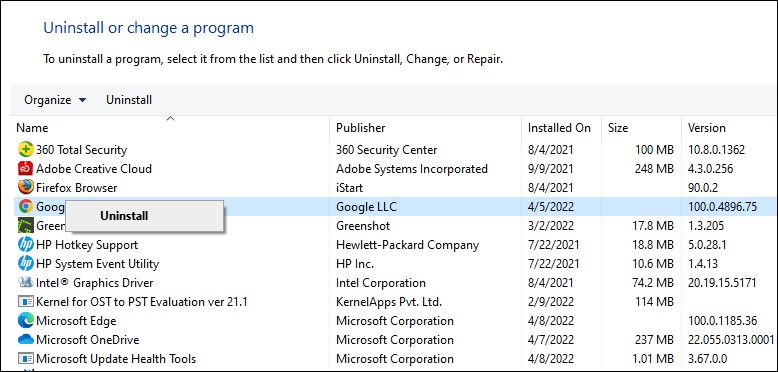The height and width of the screenshot is (372, 778).
Task: Sort programs by the Name column
Action: tap(32, 128)
